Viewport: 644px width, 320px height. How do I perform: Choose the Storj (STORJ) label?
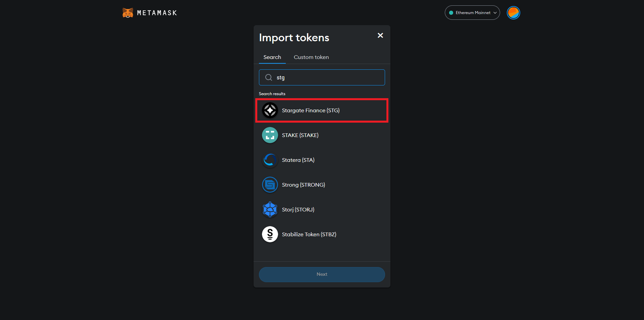coord(298,209)
